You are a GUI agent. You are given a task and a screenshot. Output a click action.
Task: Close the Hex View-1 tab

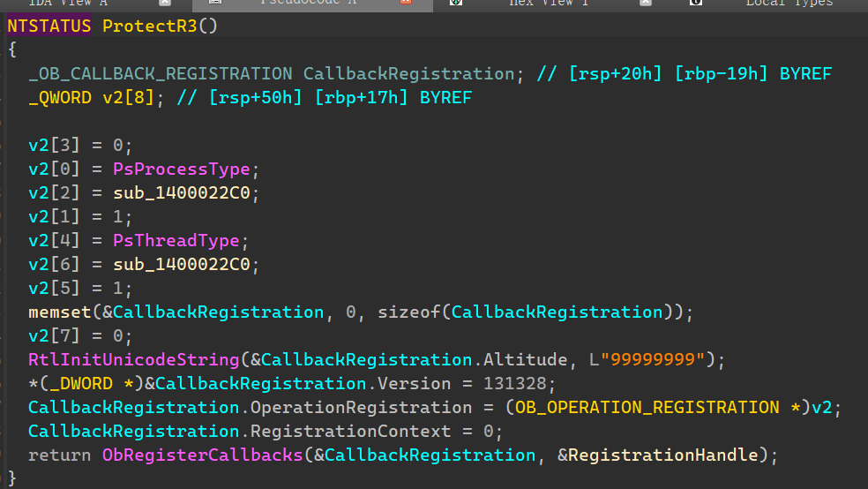[646, 3]
